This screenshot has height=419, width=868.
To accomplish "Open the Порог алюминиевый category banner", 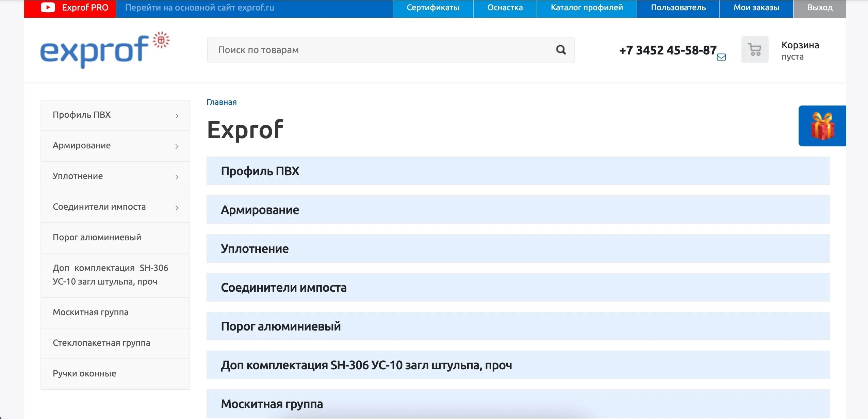I will point(518,326).
